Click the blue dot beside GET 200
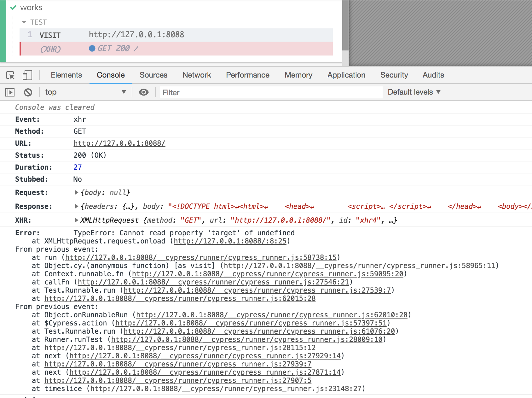The image size is (532, 398). click(x=92, y=48)
